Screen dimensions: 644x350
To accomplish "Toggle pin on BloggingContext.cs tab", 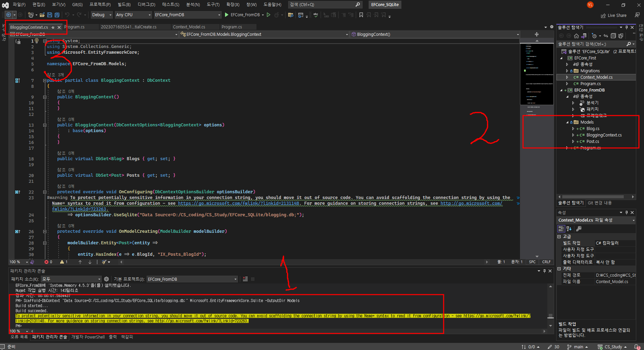I will pos(53,27).
